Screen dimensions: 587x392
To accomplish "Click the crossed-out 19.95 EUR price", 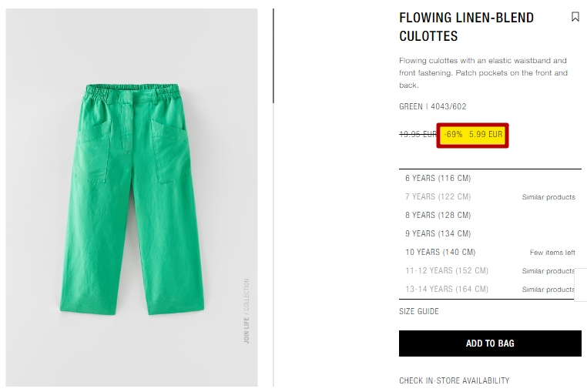I will tap(418, 134).
